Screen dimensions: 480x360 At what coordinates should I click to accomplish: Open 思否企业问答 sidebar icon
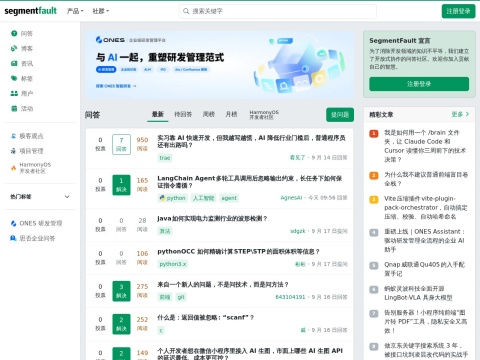coord(13,238)
